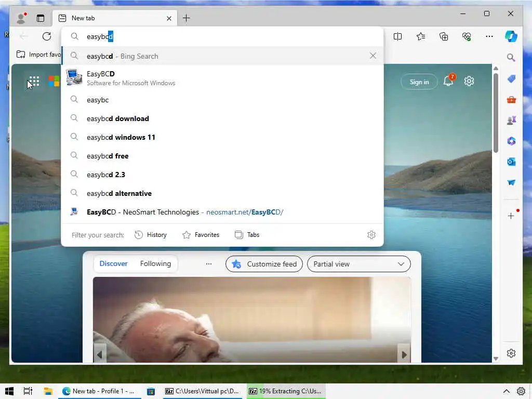Filter search by Favorites
The image size is (532, 399).
coord(201,235)
